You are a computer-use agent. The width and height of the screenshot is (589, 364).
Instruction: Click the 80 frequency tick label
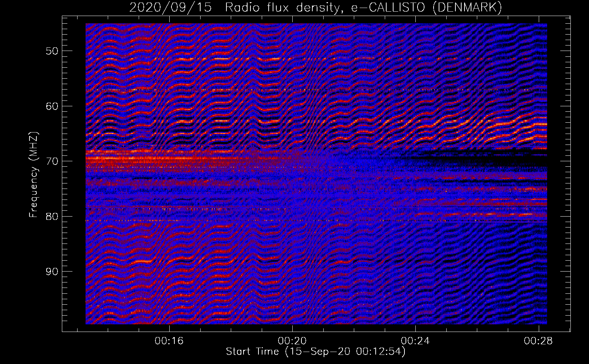point(52,217)
